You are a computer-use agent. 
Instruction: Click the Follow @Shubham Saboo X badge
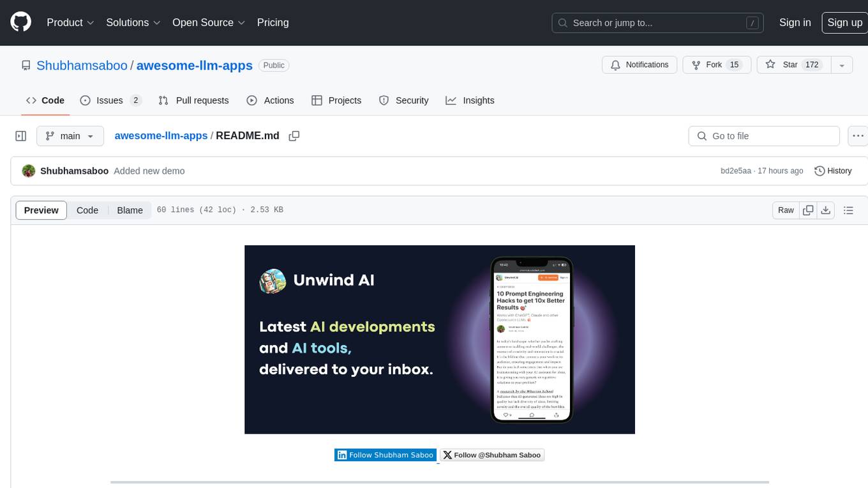click(492, 455)
